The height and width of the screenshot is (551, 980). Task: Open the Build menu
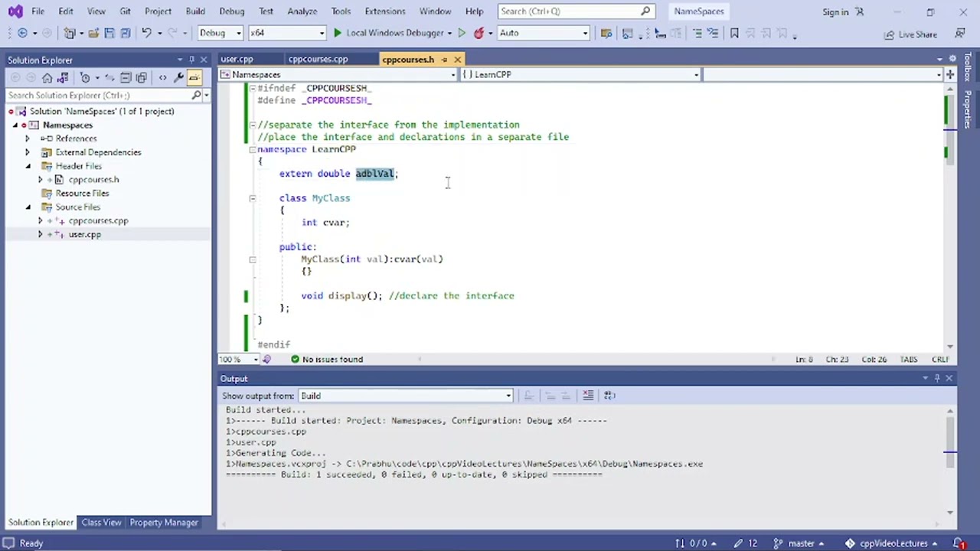coord(195,11)
